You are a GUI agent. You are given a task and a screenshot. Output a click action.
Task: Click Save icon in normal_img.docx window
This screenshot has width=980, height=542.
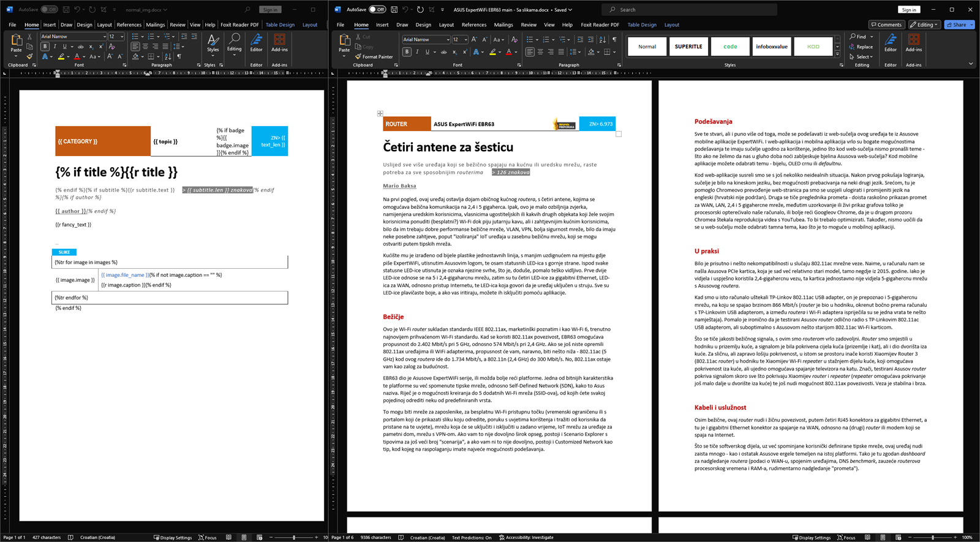tap(66, 10)
